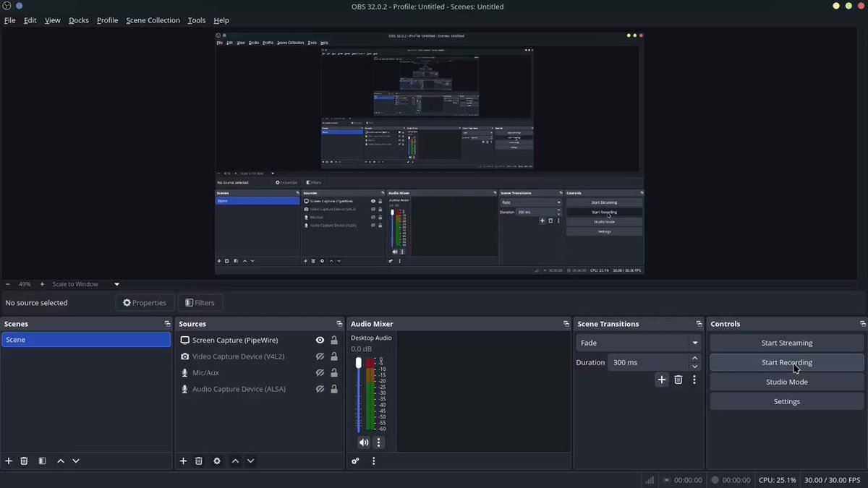Open Settings from Controls dock
The width and height of the screenshot is (868, 488).
coord(787,401)
